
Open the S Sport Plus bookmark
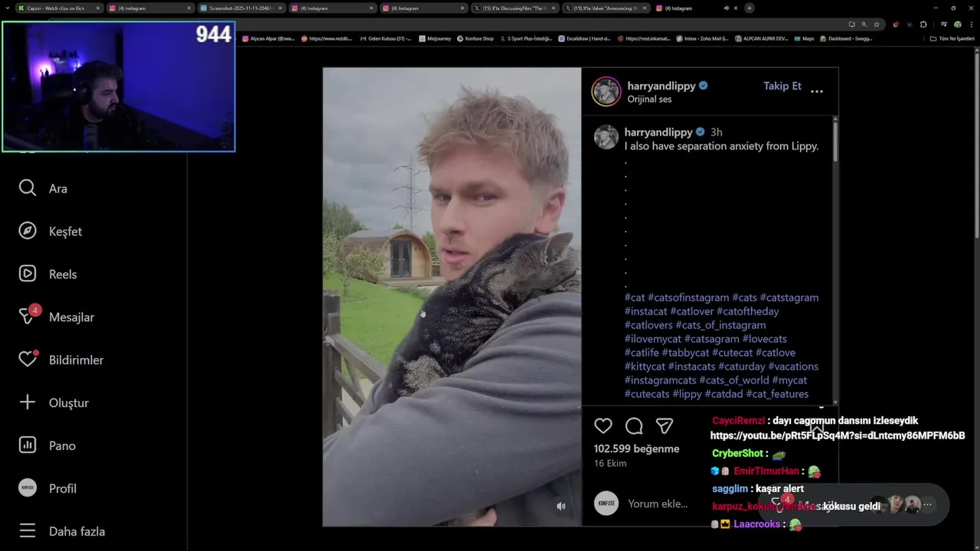click(526, 38)
